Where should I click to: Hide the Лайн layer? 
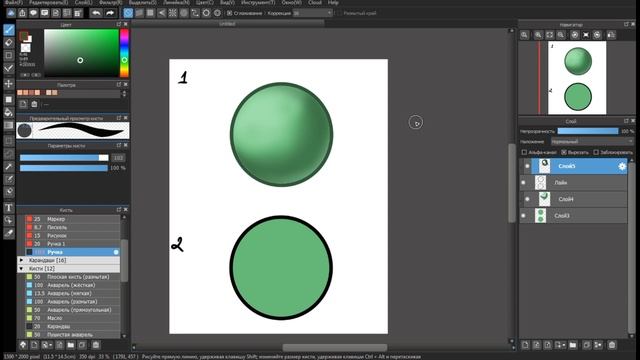523,182
